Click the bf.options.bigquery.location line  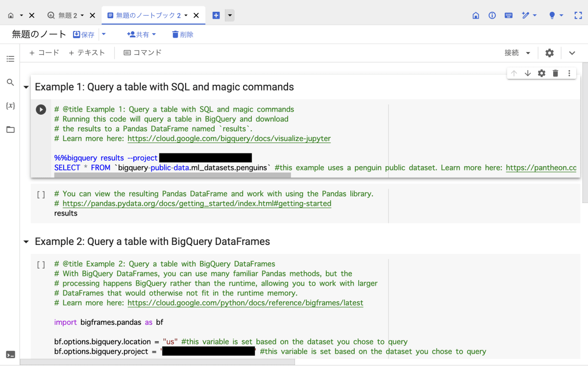tap(231, 342)
